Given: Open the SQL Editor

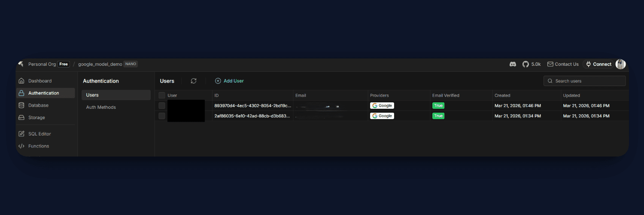Looking at the screenshot, I should [x=39, y=134].
